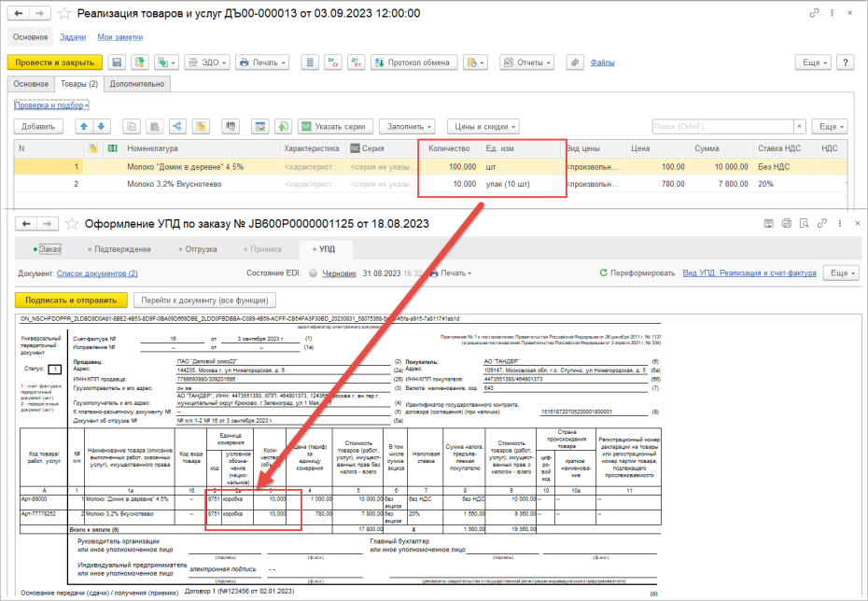Click the Протокол обмена button
Viewport: 868px width, 601px height.
(x=414, y=63)
